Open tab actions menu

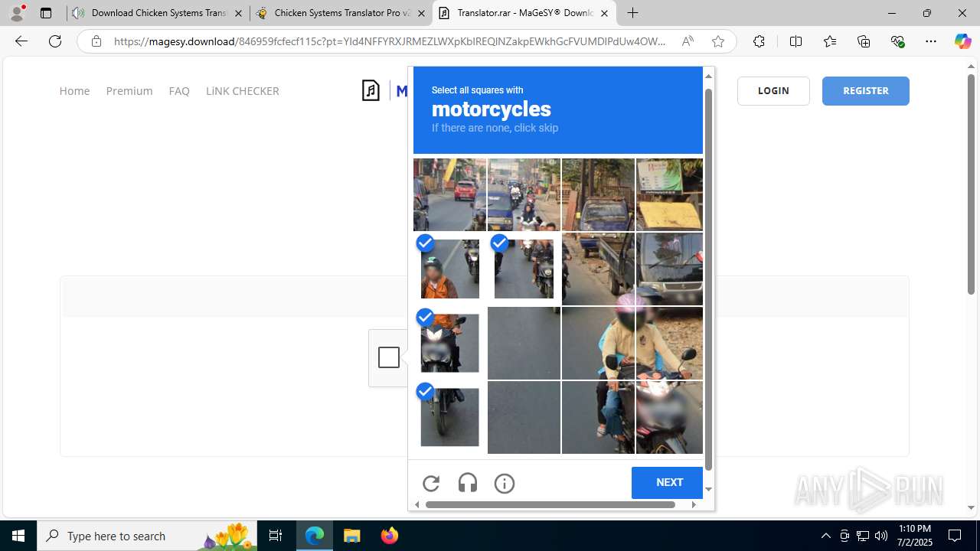click(46, 13)
